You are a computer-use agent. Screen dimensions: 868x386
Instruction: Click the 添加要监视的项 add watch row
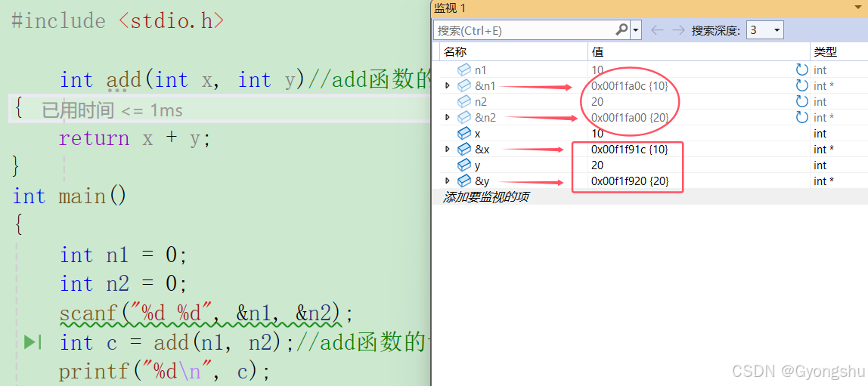pyautogui.click(x=486, y=197)
